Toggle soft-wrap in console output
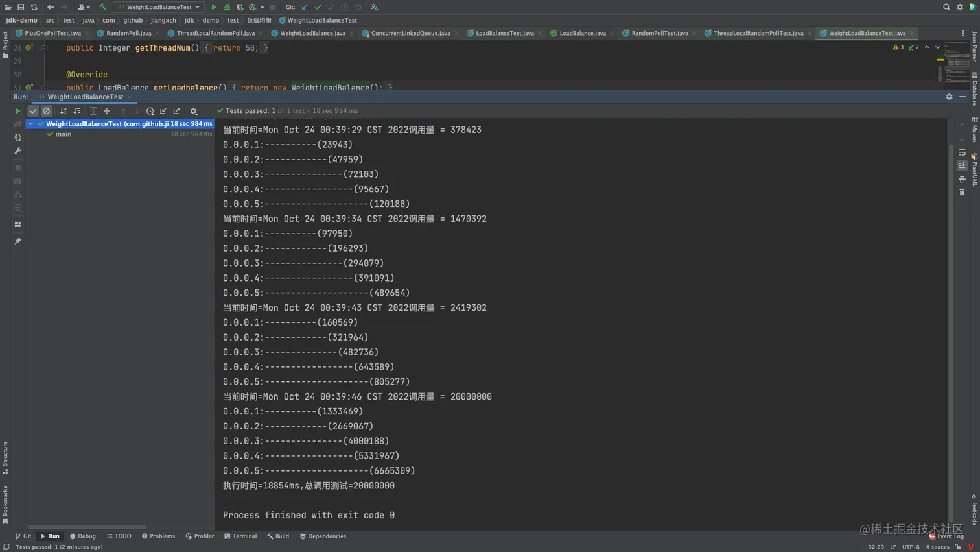Viewport: 980px width, 552px height. pyautogui.click(x=962, y=152)
